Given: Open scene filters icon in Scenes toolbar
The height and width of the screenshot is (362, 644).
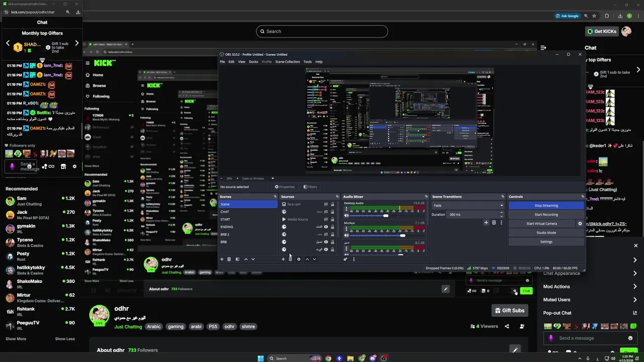Looking at the screenshot, I should click(237, 259).
